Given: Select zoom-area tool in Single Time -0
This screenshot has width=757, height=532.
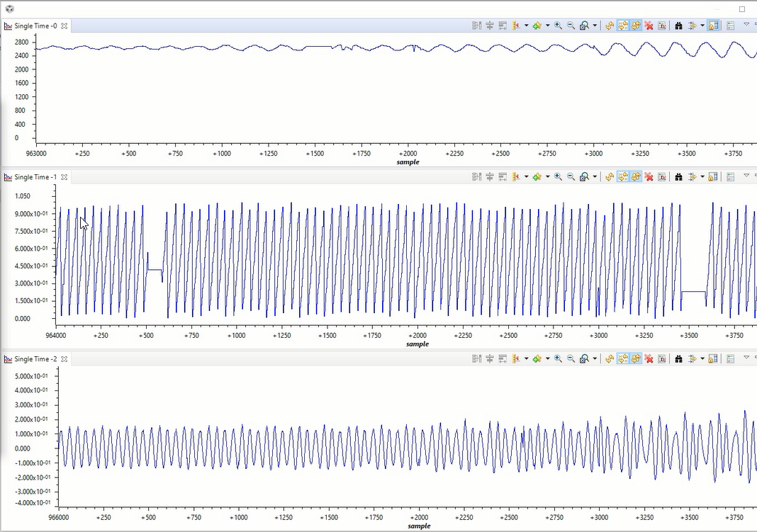Looking at the screenshot, I should [x=584, y=26].
